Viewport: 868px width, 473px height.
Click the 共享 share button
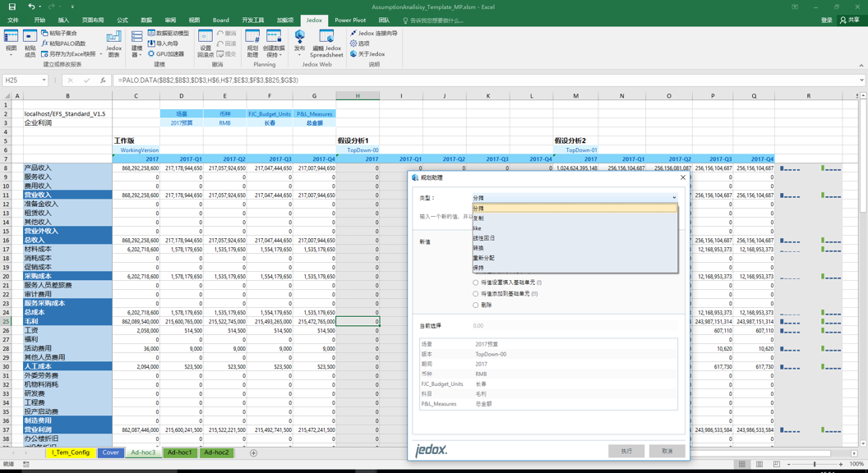(850, 20)
